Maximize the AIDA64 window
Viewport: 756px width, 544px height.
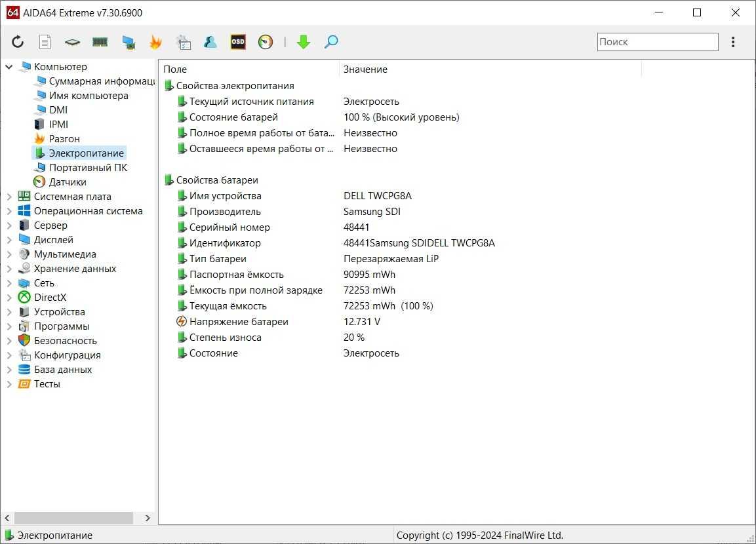(697, 12)
